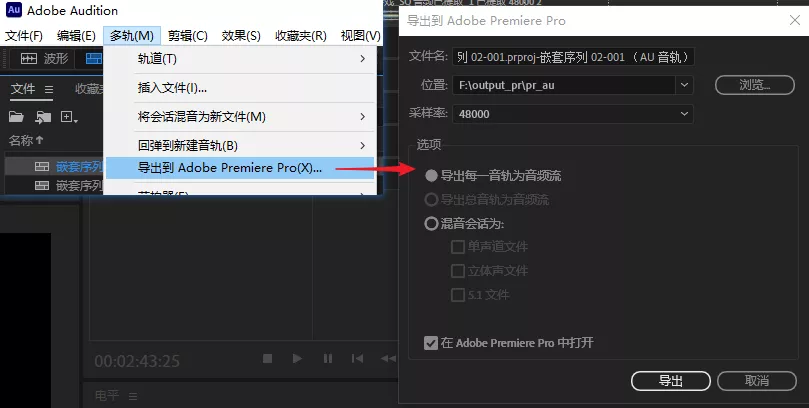Choose 插入文件(I)... menu entry
Image resolution: width=809 pixels, height=408 pixels.
pos(240,88)
